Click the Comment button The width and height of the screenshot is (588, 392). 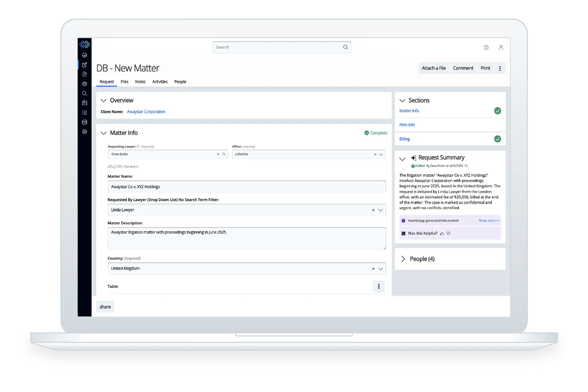(x=463, y=68)
